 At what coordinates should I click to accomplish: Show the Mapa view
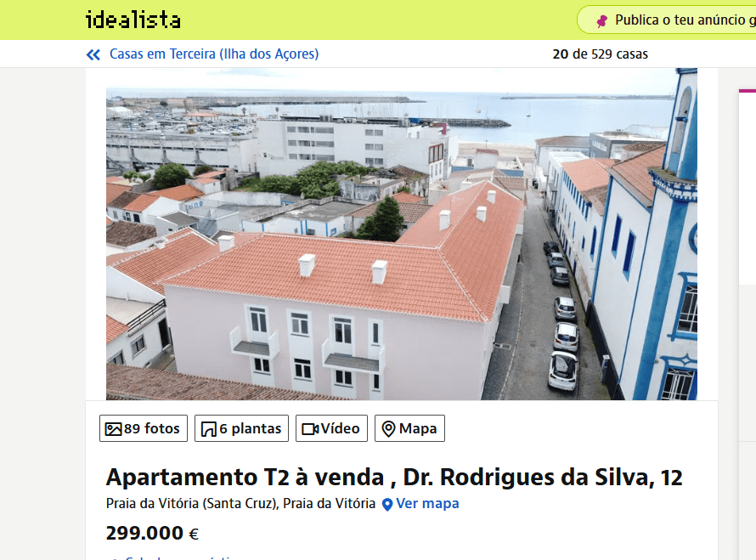click(x=409, y=428)
